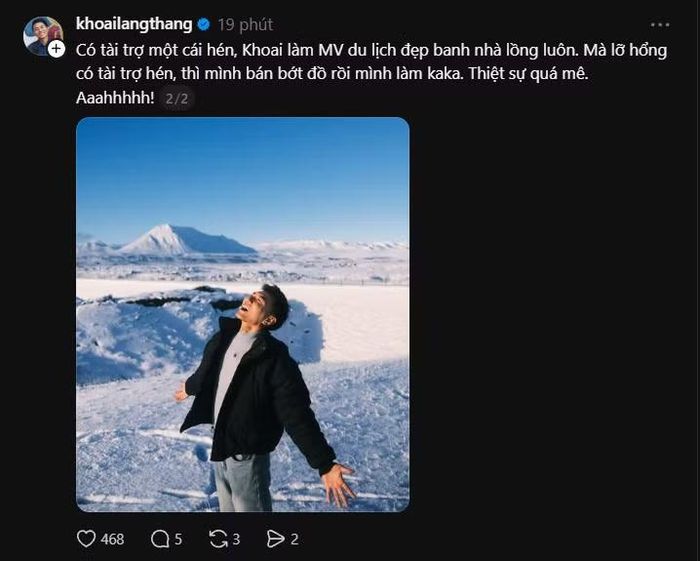Repost using the circular arrows icon
Screen dimensions: 700x561
click(x=218, y=539)
